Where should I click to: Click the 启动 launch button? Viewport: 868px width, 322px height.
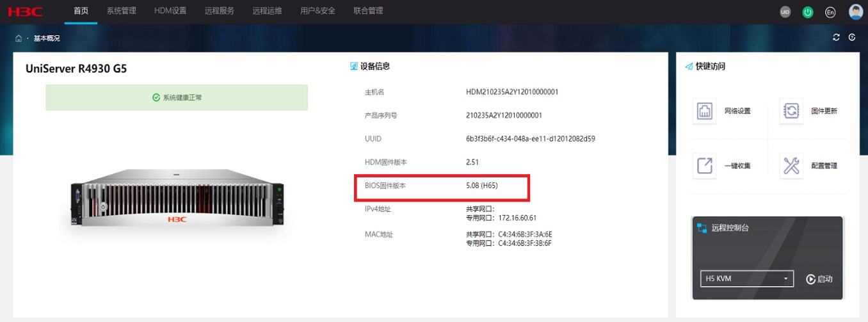(819, 278)
